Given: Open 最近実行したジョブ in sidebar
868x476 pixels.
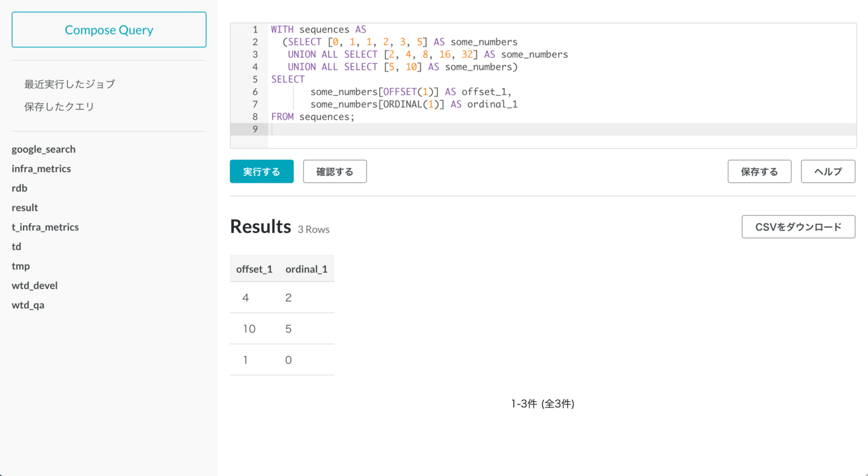Looking at the screenshot, I should pos(69,84).
